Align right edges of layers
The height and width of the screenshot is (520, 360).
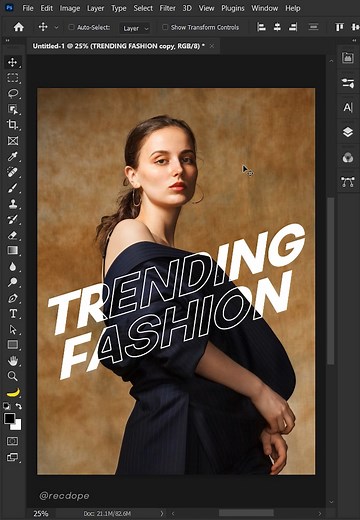click(x=293, y=27)
